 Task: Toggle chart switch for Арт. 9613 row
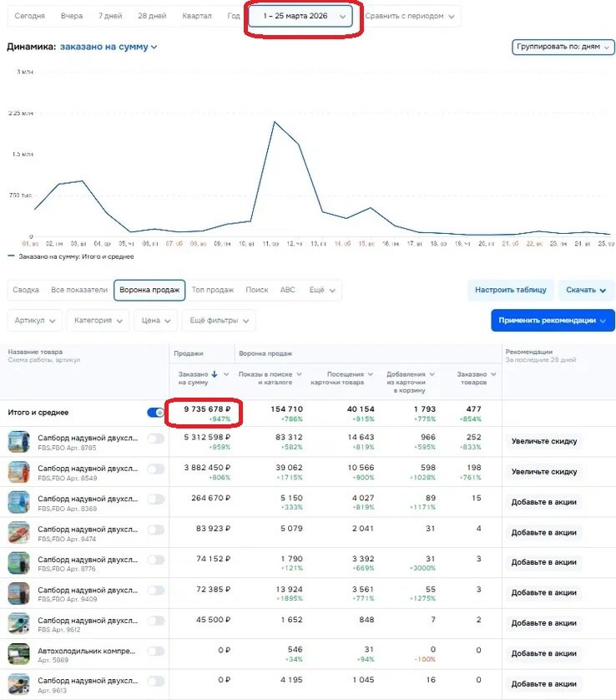tap(156, 682)
